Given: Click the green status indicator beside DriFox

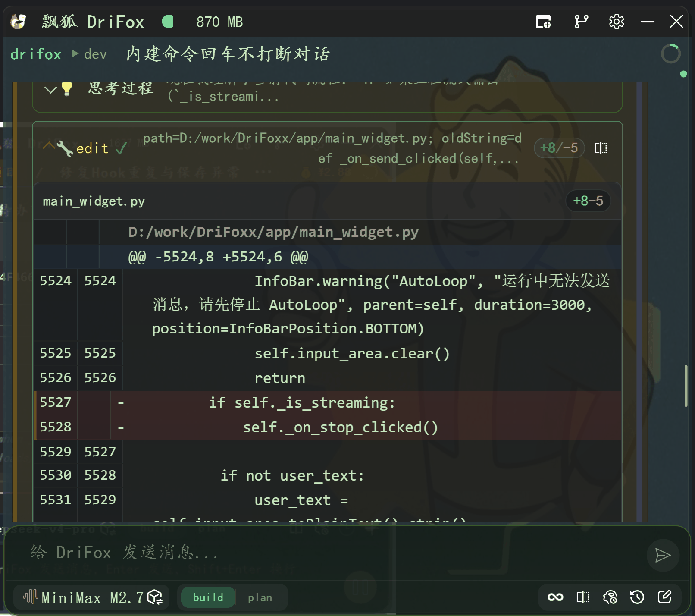Looking at the screenshot, I should coord(168,22).
